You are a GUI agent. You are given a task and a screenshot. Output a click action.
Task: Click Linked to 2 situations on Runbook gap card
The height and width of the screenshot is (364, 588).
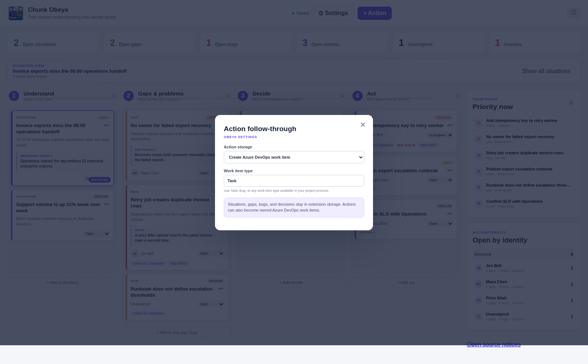point(148,313)
